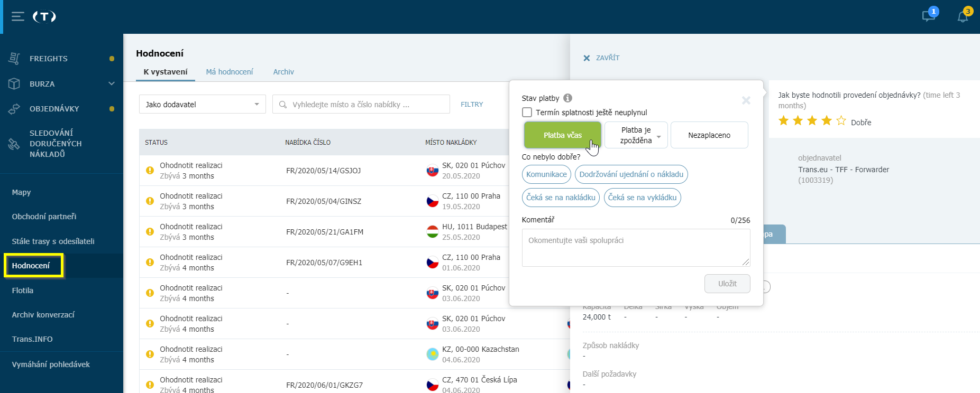Toggle Dodržování ujednání o nákladu tag
980x393 pixels.
tap(631, 174)
